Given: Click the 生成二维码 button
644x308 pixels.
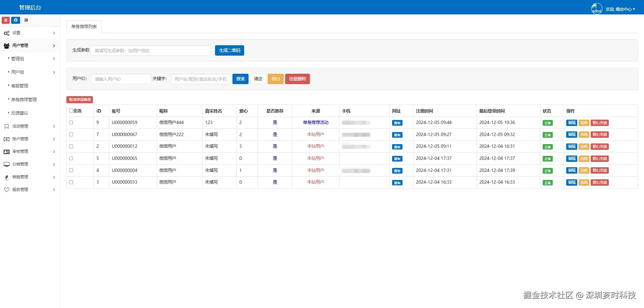Looking at the screenshot, I should click(229, 50).
